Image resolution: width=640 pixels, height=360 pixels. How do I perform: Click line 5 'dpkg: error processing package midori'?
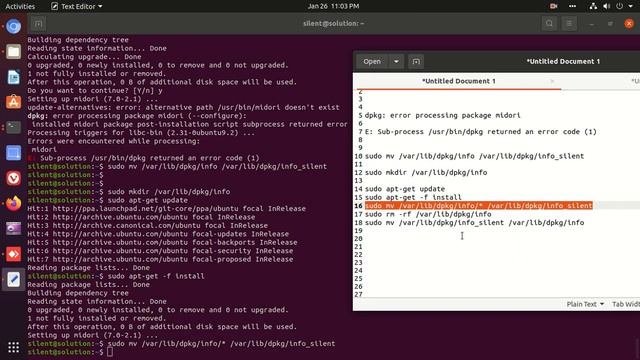tap(442, 116)
